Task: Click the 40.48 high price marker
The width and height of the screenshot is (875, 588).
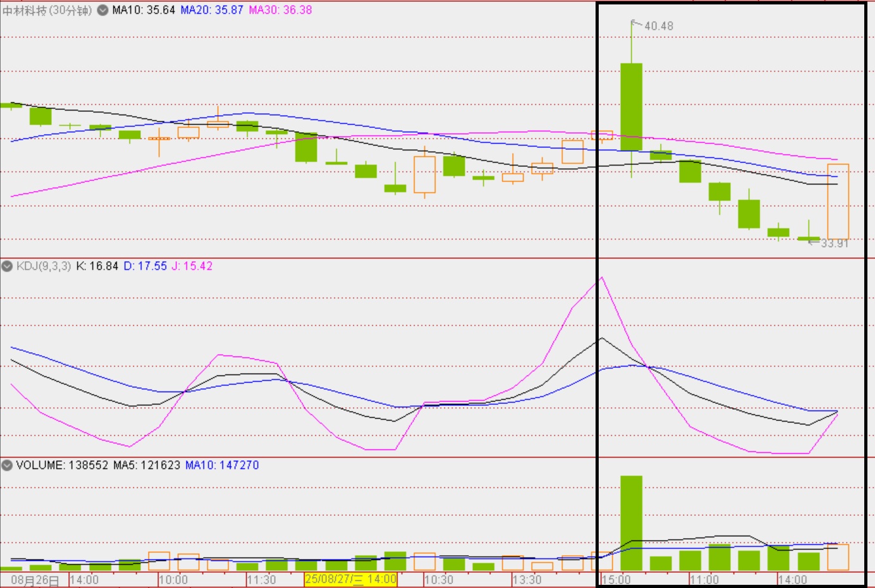Action: click(x=659, y=26)
